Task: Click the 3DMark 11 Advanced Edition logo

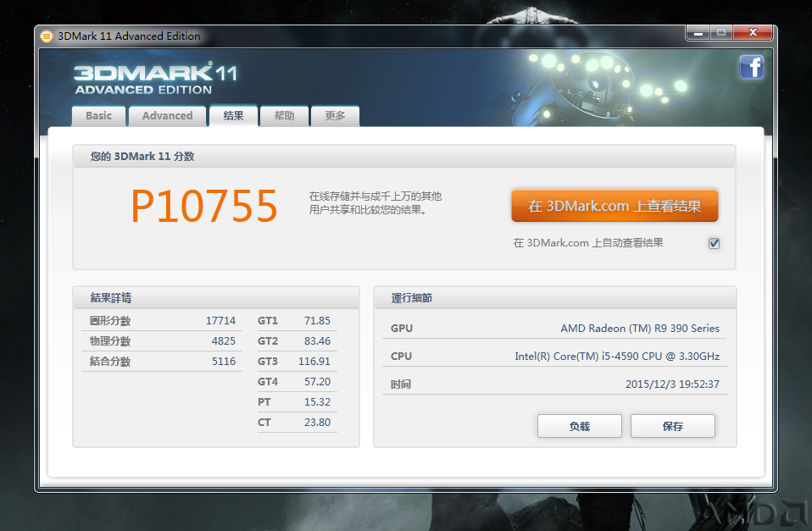Action: (155, 79)
